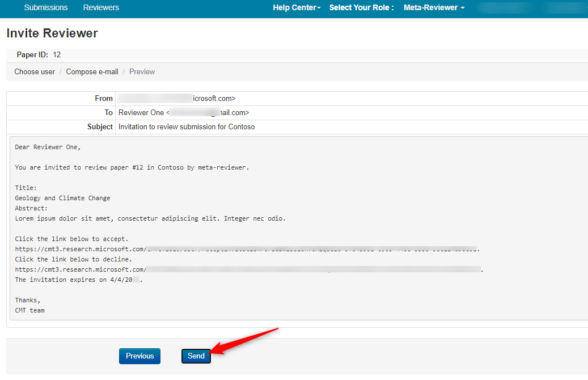Open the Meta-Reviewer role dropdown
The width and height of the screenshot is (588, 380).
point(434,7)
